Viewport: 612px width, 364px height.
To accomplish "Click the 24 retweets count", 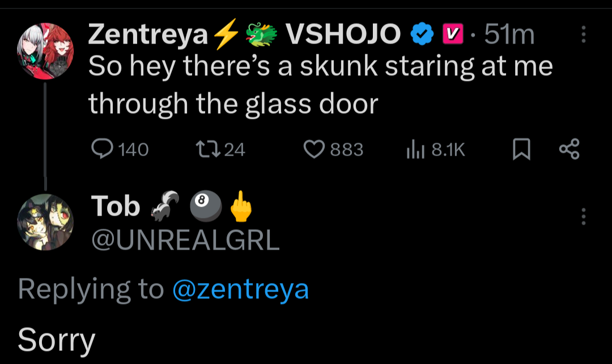I will (235, 149).
